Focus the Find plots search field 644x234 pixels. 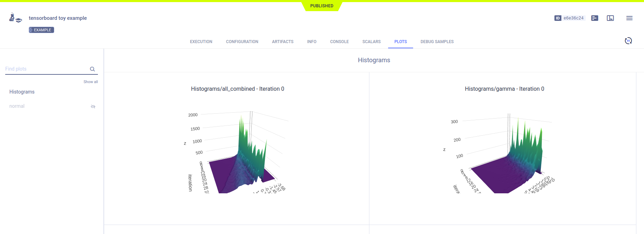point(45,69)
